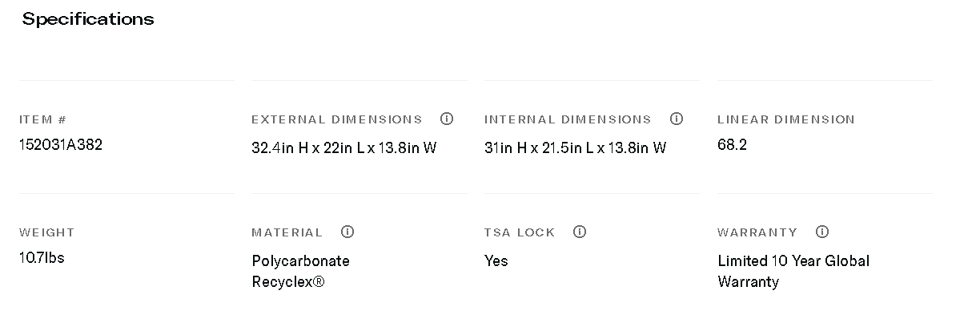Viewport: 980px width, 335px height.
Task: Show the Material info tooltip icon
Action: 347,232
